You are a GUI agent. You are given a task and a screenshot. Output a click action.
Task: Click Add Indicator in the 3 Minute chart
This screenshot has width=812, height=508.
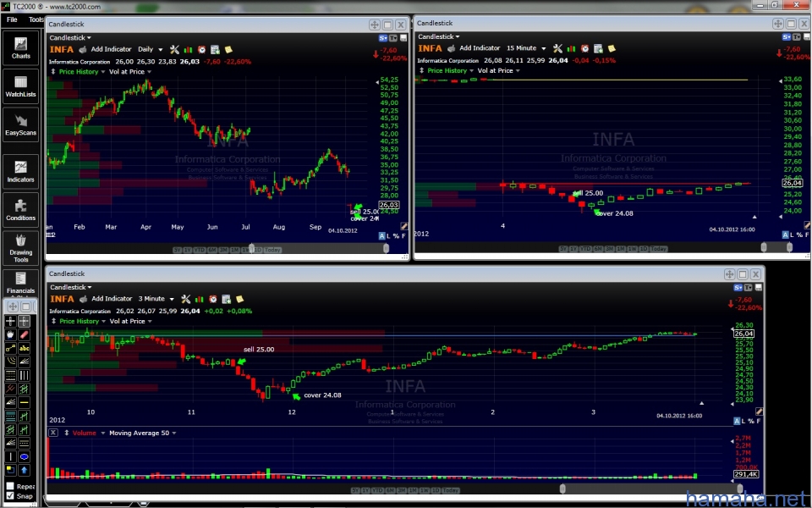(x=112, y=299)
